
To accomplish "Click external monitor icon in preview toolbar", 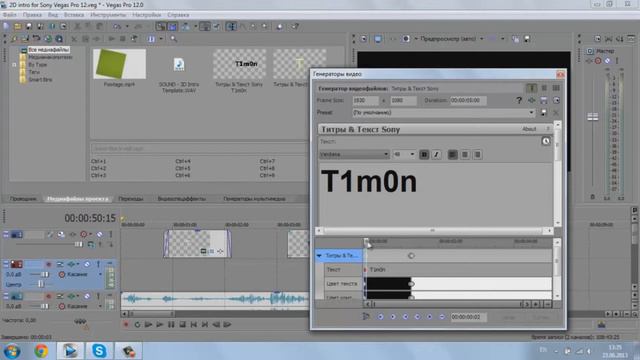I will 378,39.
